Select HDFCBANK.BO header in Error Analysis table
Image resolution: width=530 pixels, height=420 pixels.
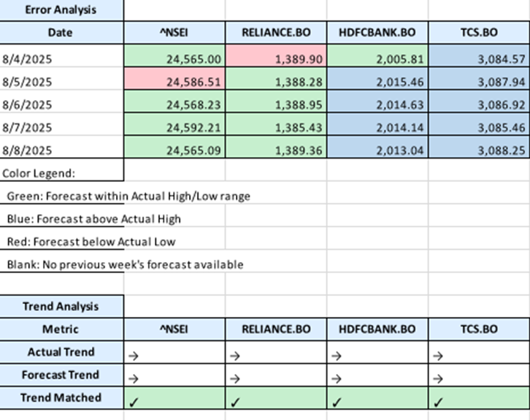pyautogui.click(x=377, y=32)
